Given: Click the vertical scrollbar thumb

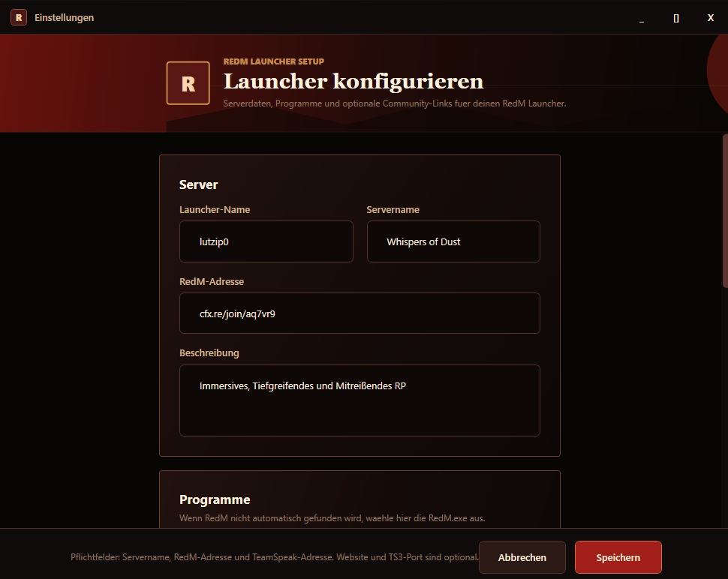Looking at the screenshot, I should [x=725, y=211].
